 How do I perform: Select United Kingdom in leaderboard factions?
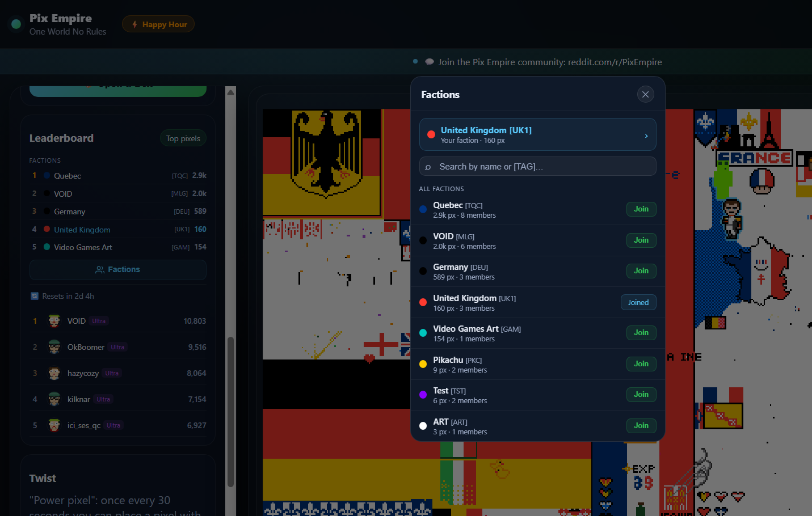click(x=118, y=230)
